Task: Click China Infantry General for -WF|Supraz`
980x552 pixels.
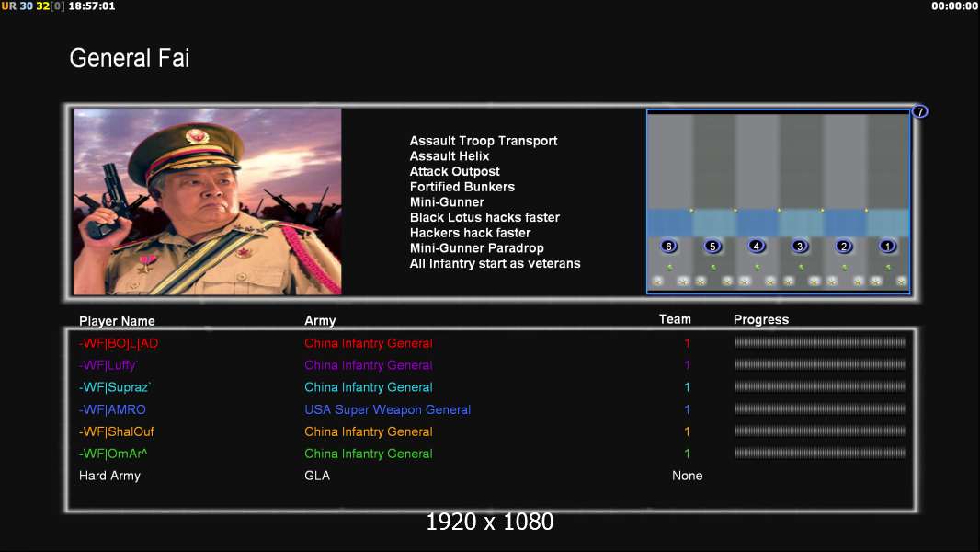Action: click(x=368, y=387)
